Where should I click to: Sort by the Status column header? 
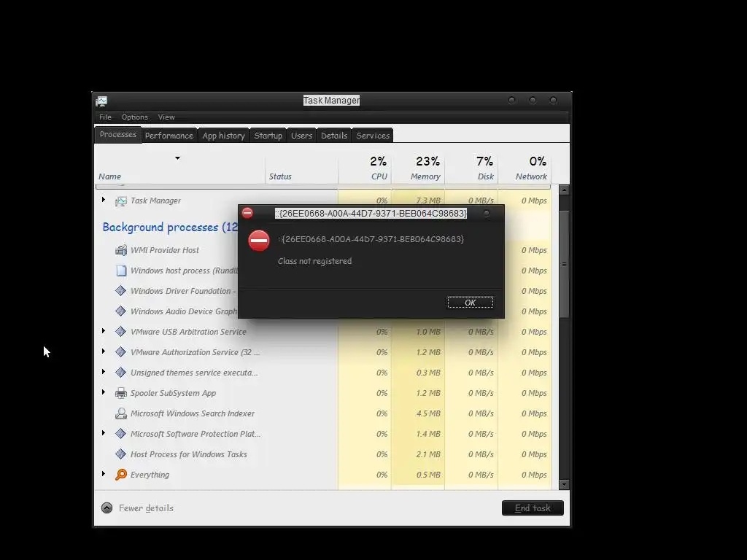click(x=301, y=169)
